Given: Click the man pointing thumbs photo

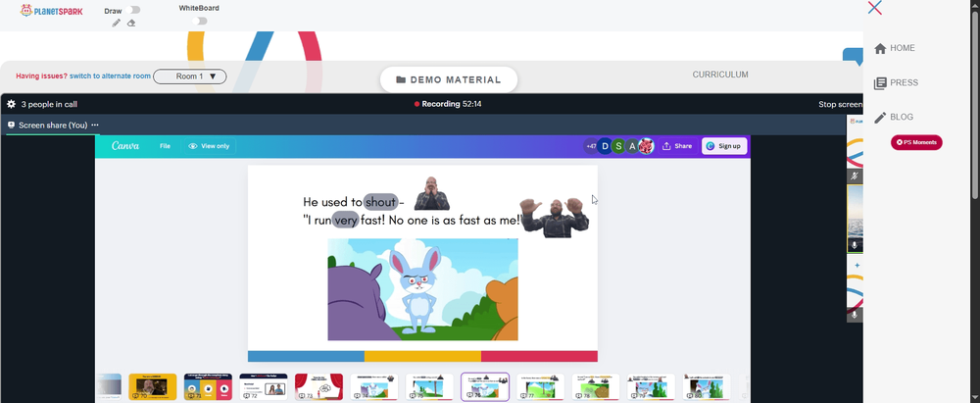Looking at the screenshot, I should click(x=554, y=217).
